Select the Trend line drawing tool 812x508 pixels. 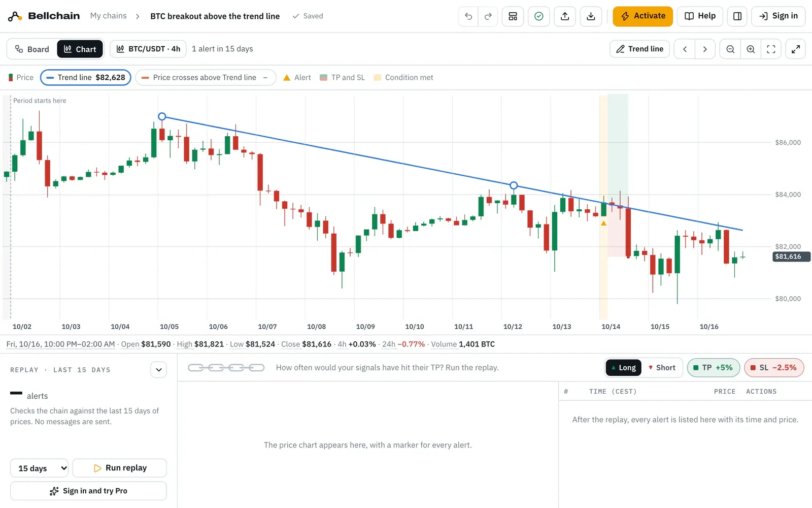639,49
